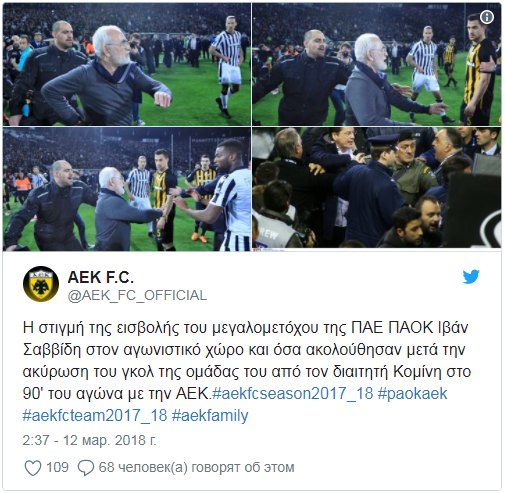
Task: Open the '68 человек(а) говорят об этом' link
Action: tap(196, 467)
